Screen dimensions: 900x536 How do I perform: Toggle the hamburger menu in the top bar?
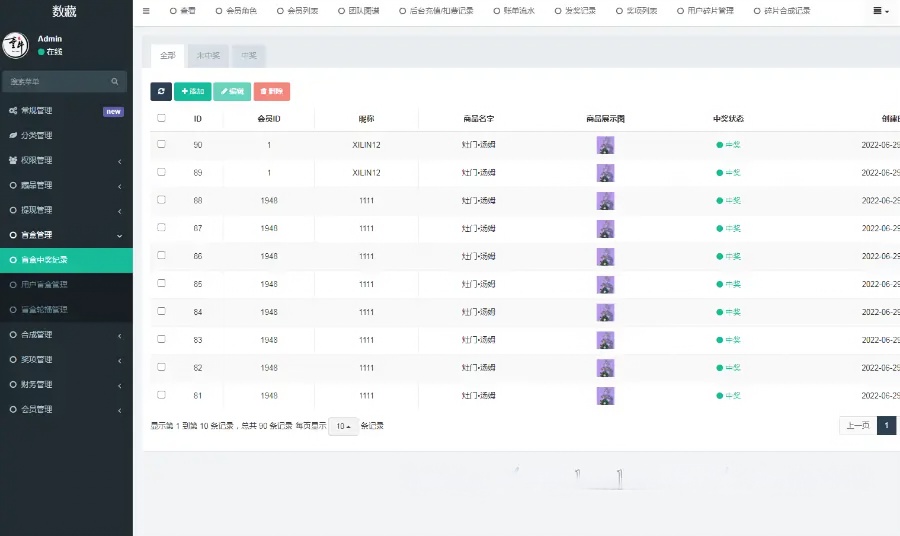point(146,11)
